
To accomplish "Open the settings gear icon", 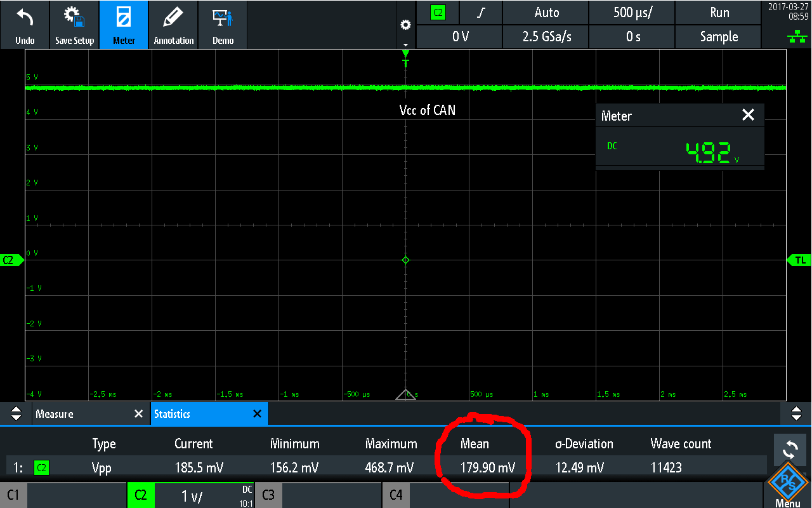I will click(405, 25).
